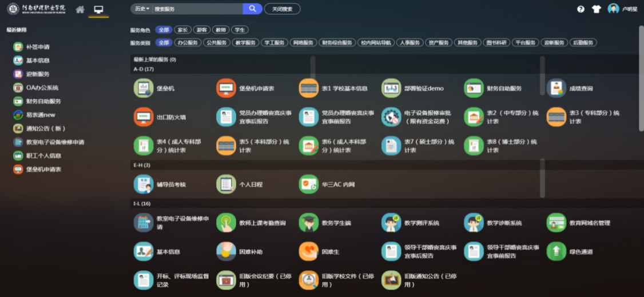
Task: Open 困难补助 service
Action: [240, 251]
